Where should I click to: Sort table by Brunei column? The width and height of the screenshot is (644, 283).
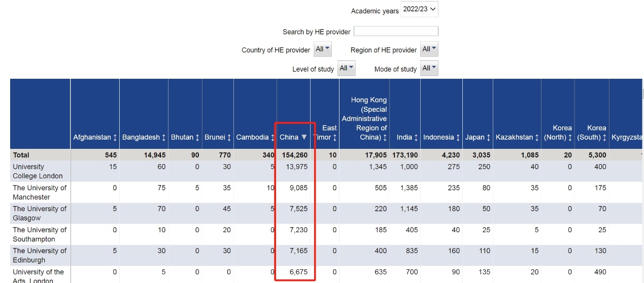pyautogui.click(x=218, y=137)
